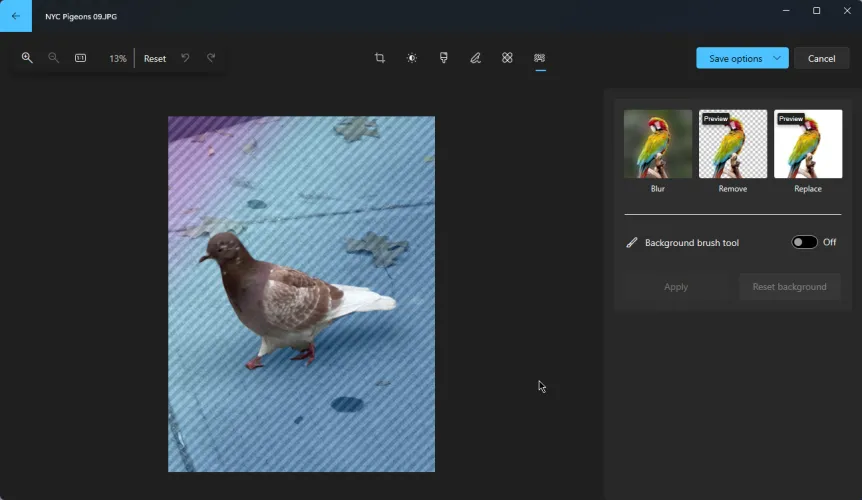Choose the Blur background thumbnail
The height and width of the screenshot is (500, 862).
pyautogui.click(x=657, y=144)
